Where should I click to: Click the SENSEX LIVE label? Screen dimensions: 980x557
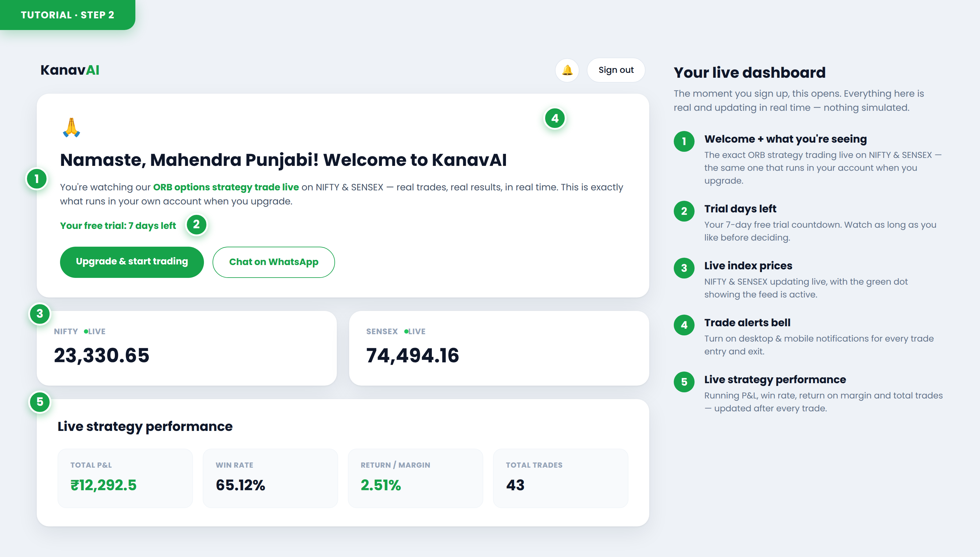tap(396, 332)
